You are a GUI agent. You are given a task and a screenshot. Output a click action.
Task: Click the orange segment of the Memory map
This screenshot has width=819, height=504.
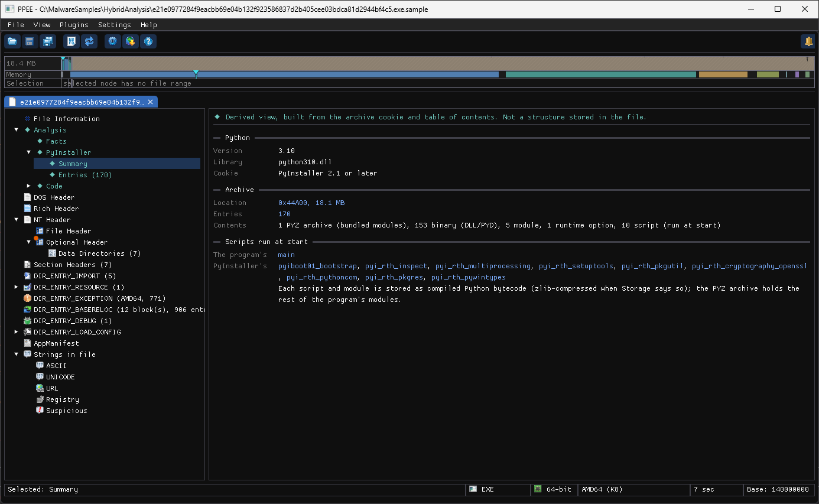point(723,74)
